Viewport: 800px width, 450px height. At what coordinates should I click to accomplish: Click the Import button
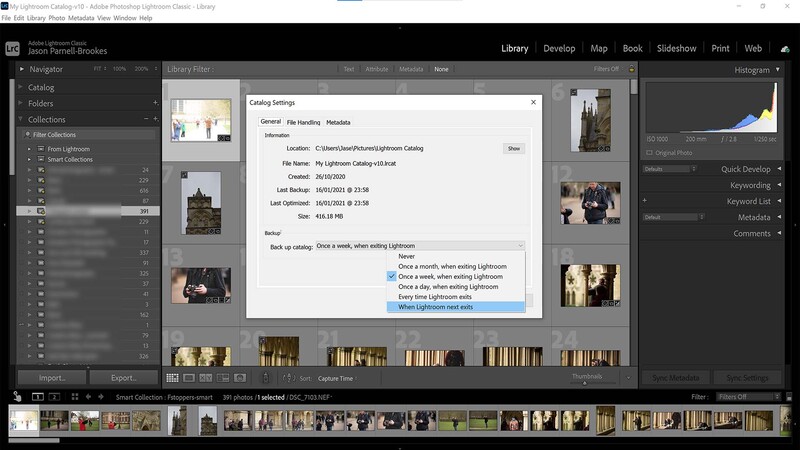point(52,378)
